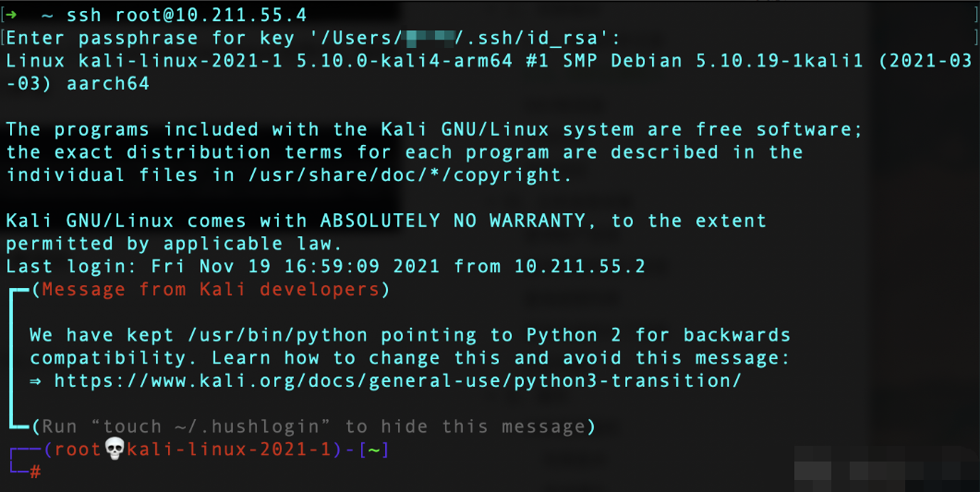
Task: Click the green tilde in the prompt brackets
Action: point(374,450)
